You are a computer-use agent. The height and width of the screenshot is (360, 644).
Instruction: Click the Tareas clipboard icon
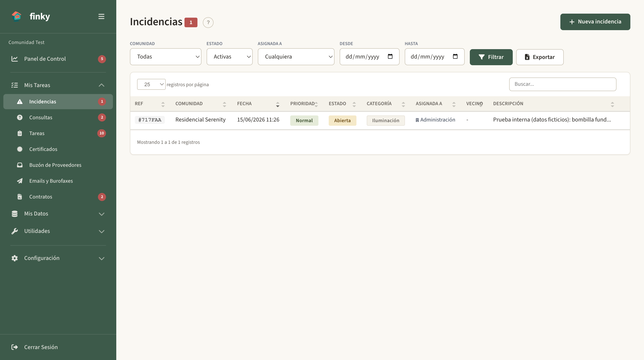[20, 133]
